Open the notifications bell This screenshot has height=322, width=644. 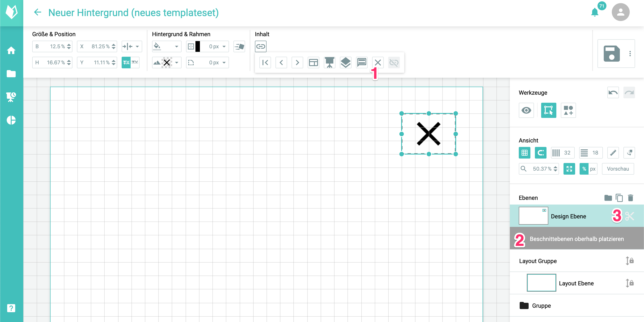[x=595, y=12]
